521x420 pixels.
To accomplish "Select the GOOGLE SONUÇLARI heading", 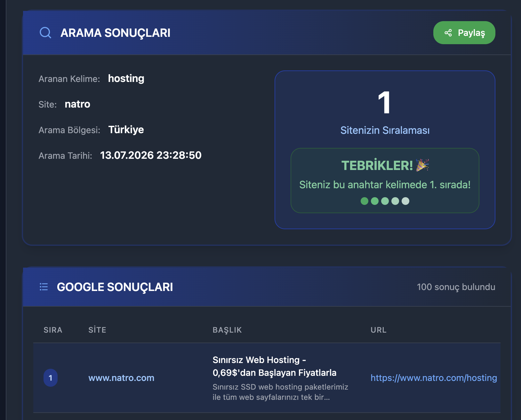I will pyautogui.click(x=115, y=287).
